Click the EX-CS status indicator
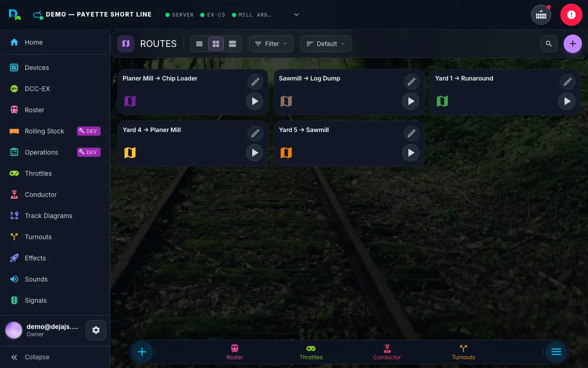 (213, 15)
